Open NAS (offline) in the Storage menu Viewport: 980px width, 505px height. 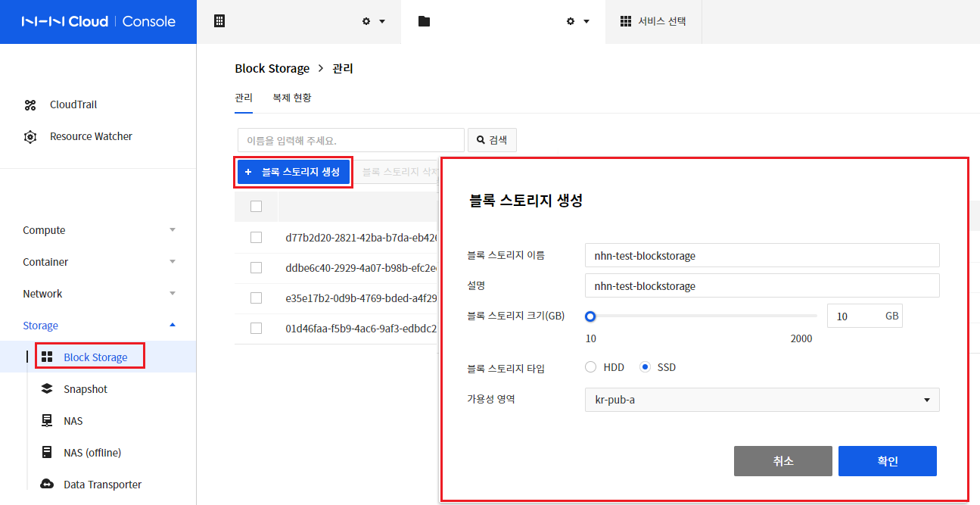(x=92, y=453)
